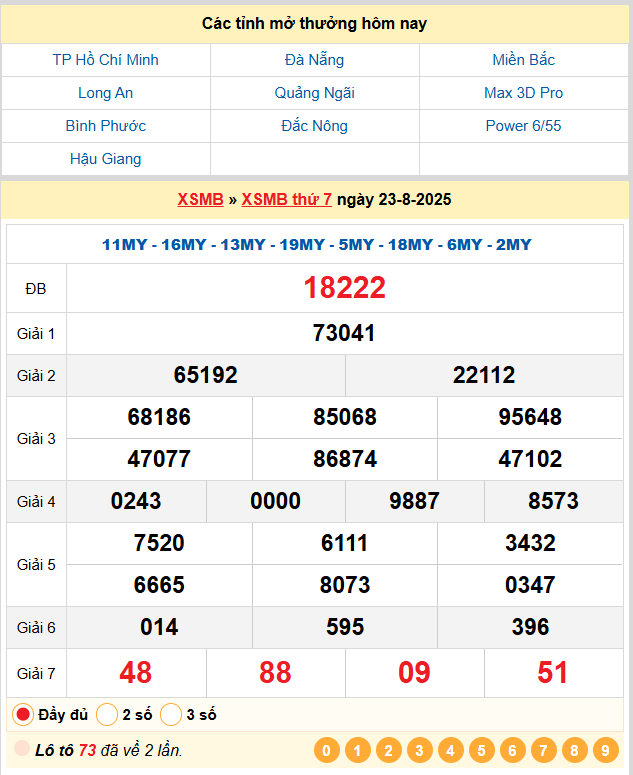Click the Giải 3 number 68186
This screenshot has width=633, height=775.
(159, 417)
